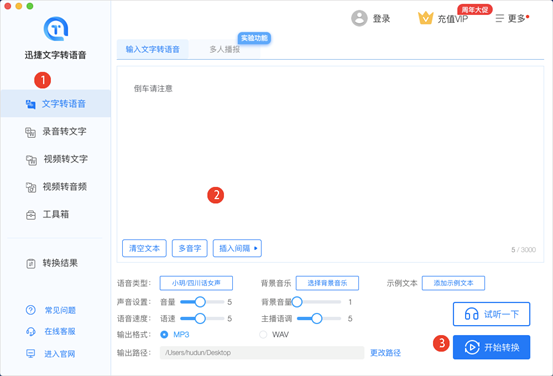Click the 视频转音频 sidebar icon
The width and height of the screenshot is (553, 376).
tap(31, 187)
